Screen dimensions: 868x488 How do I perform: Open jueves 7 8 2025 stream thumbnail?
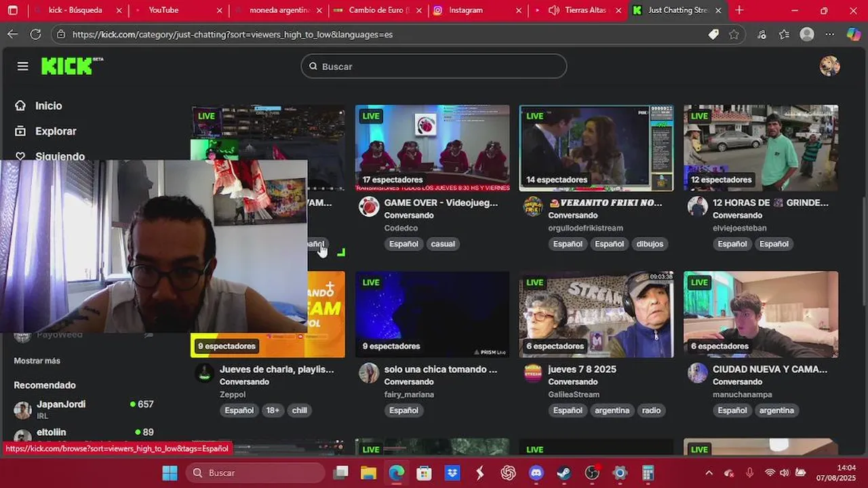point(596,314)
